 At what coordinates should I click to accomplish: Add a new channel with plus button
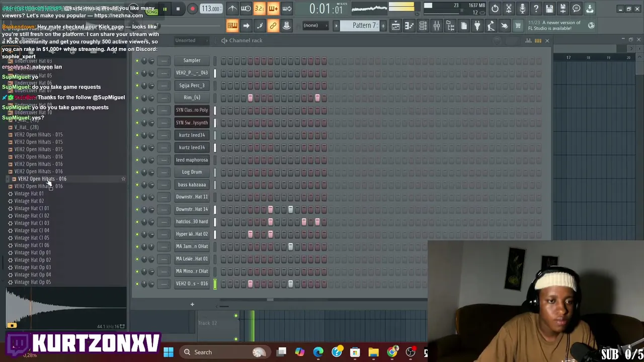192,304
